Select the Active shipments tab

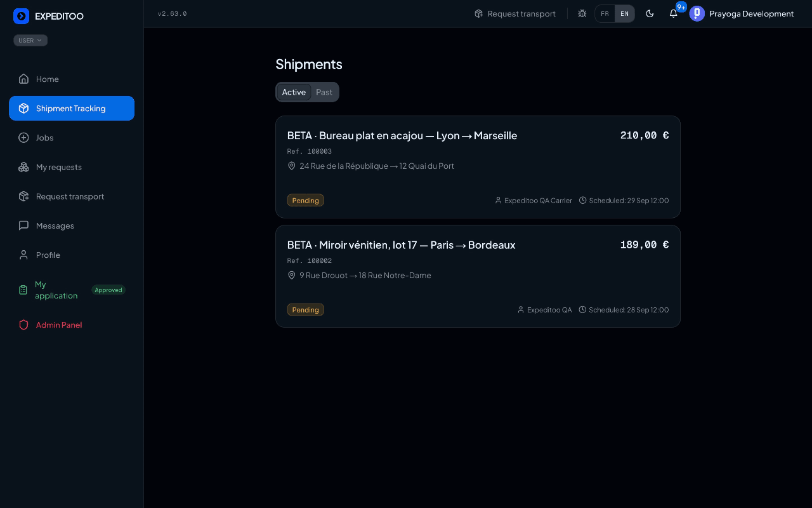[294, 92]
